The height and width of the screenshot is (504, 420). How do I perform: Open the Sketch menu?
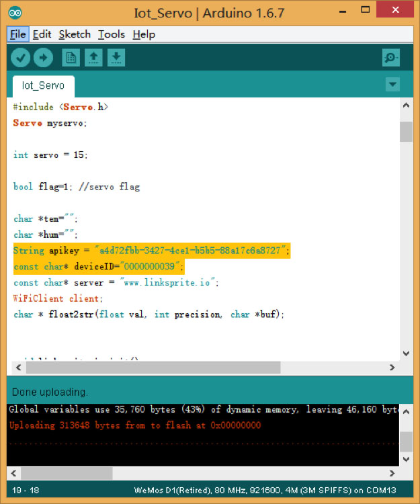click(x=75, y=34)
